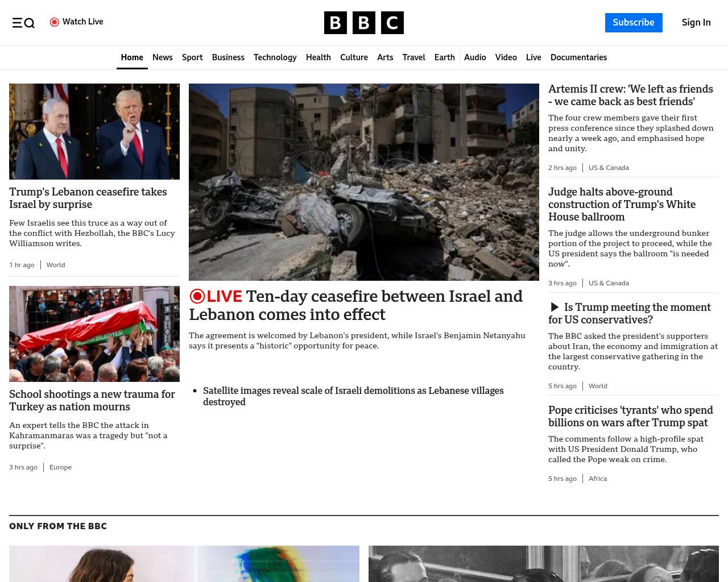Select the Video tab

click(506, 57)
